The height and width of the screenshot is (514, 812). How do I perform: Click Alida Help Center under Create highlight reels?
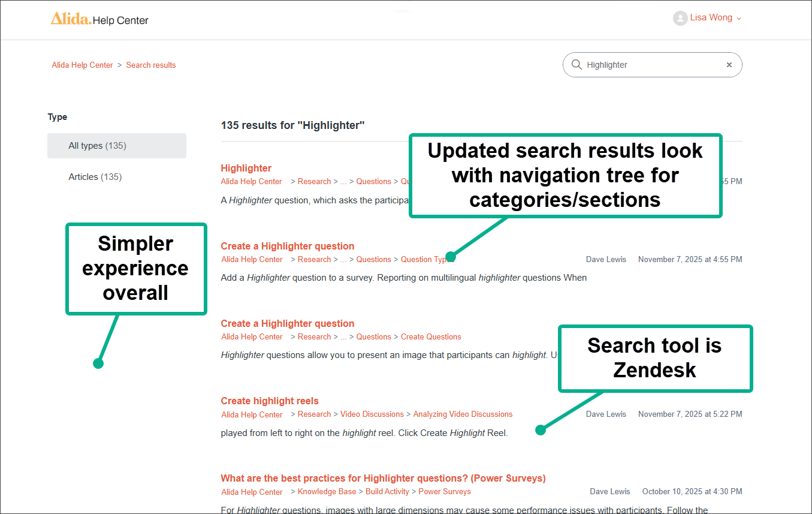(x=252, y=414)
